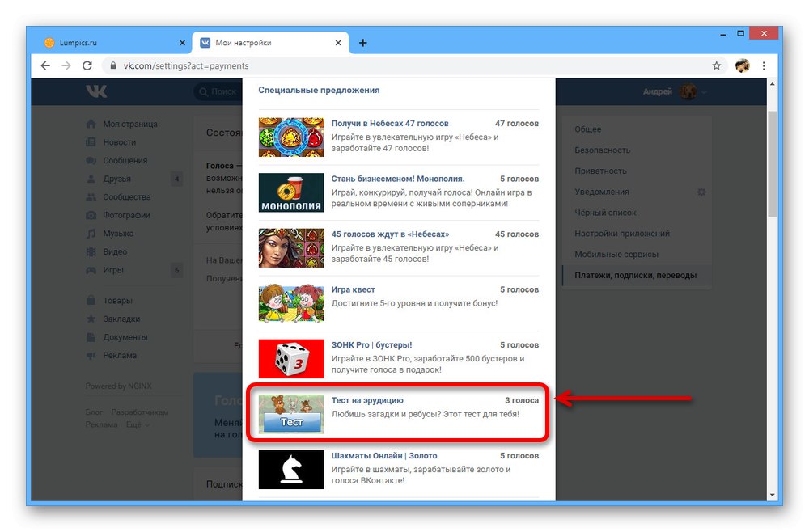Open Новости in left menu
Viewport: 809px width, 532px height.
(111, 141)
